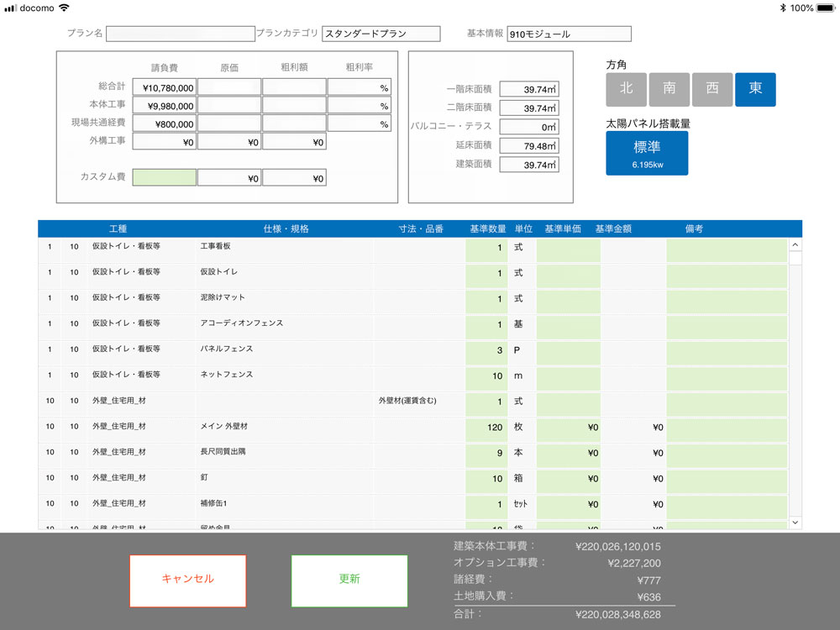Image resolution: width=840 pixels, height=630 pixels.
Task: Click the 仕様・規格 column header
Action: (286, 228)
